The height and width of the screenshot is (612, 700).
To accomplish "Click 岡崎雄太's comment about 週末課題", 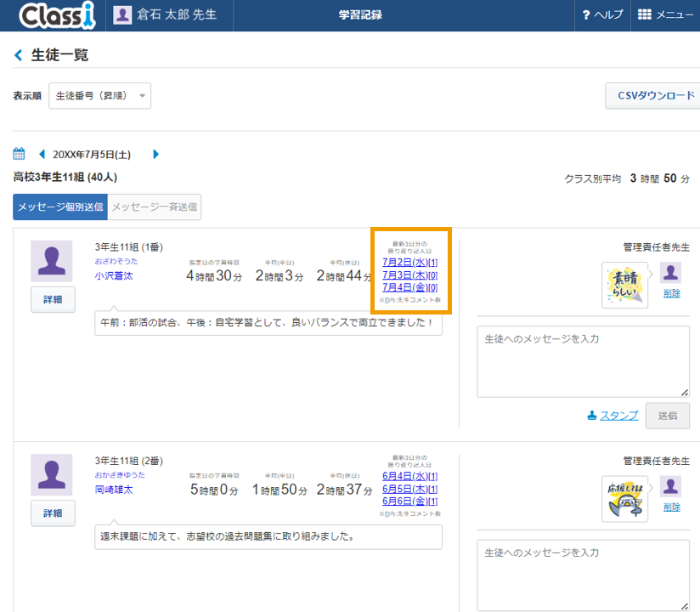I will click(x=268, y=536).
